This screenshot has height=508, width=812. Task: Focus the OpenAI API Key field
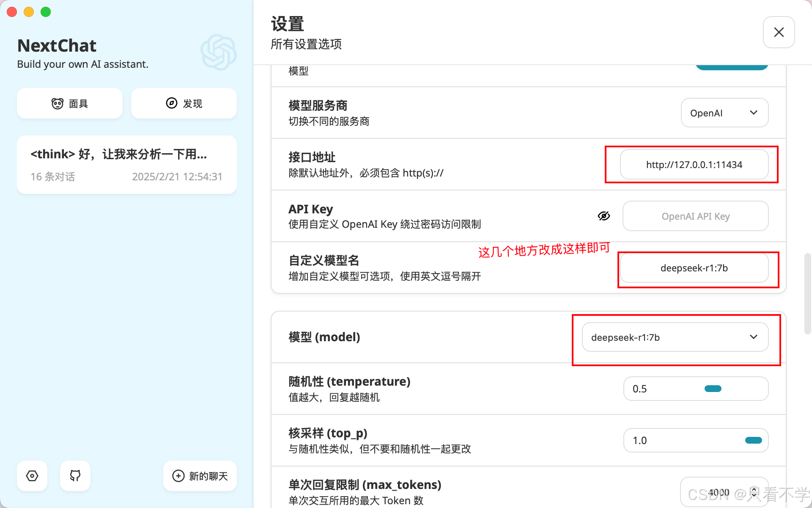[695, 216]
